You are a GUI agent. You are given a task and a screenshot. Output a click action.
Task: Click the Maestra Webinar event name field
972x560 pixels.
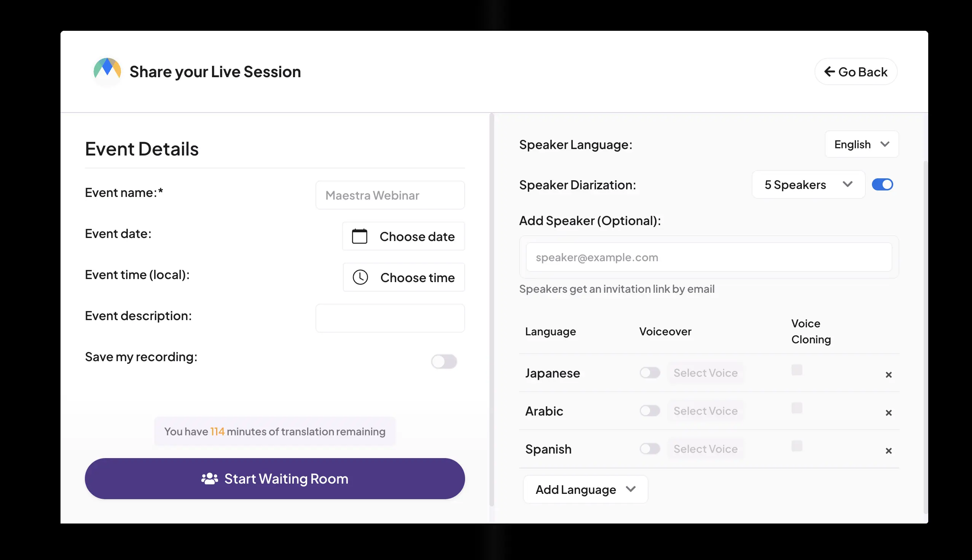pos(390,195)
